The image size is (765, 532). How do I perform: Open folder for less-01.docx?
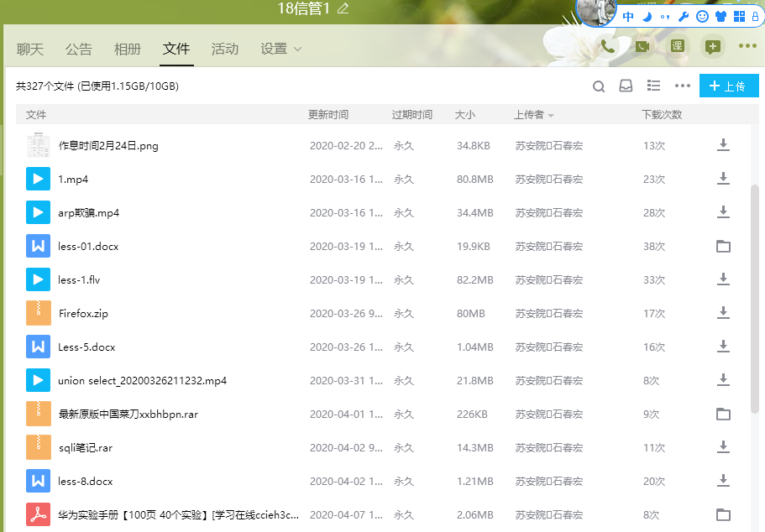tap(722, 246)
